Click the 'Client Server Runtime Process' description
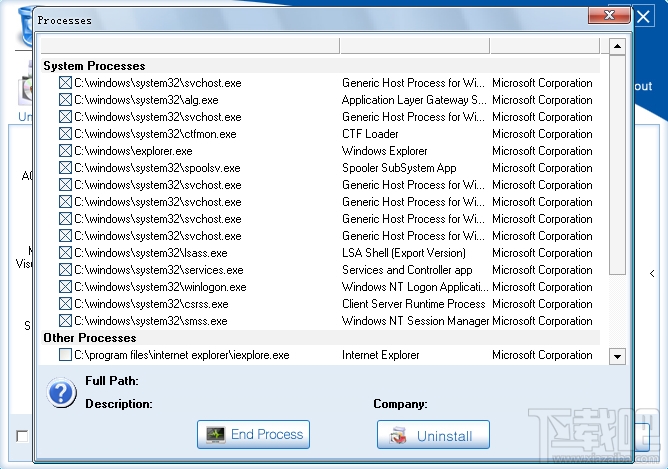The height and width of the screenshot is (469, 668). click(414, 304)
